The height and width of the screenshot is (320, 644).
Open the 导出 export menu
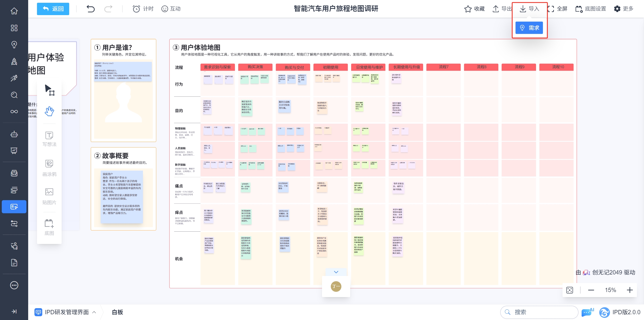(x=502, y=9)
